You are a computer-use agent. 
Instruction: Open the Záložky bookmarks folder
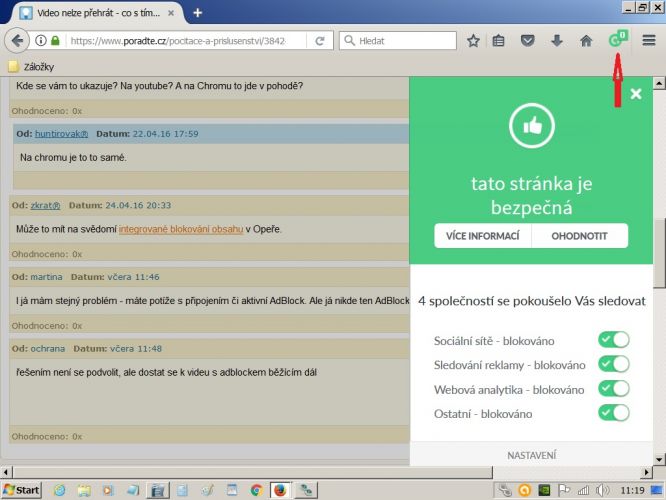[x=32, y=67]
